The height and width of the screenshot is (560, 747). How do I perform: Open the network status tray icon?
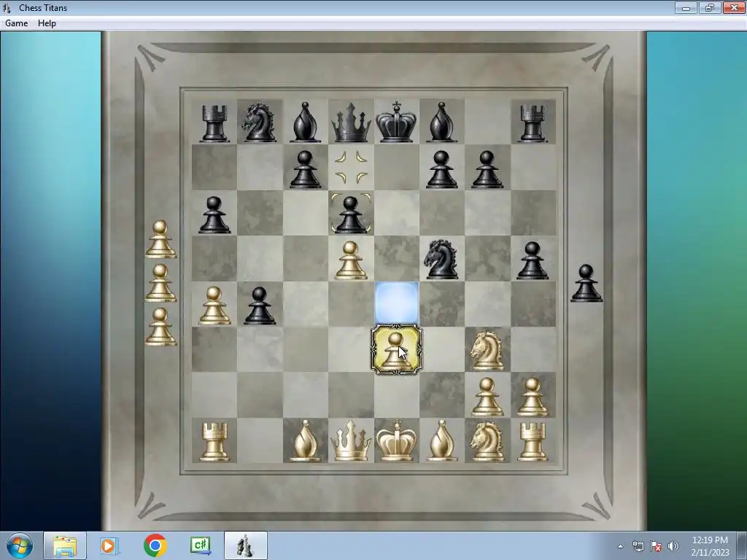point(638,547)
